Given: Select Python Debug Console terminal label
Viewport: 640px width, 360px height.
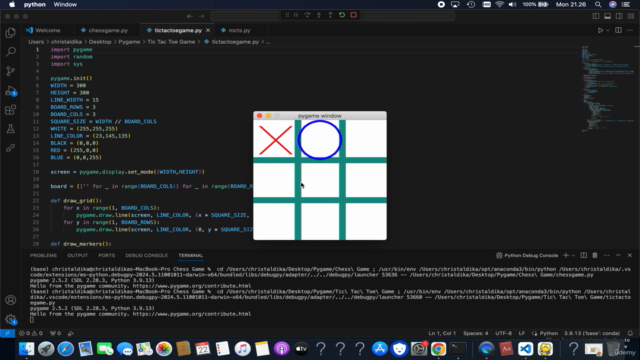Looking at the screenshot, I should pyautogui.click(x=527, y=256).
